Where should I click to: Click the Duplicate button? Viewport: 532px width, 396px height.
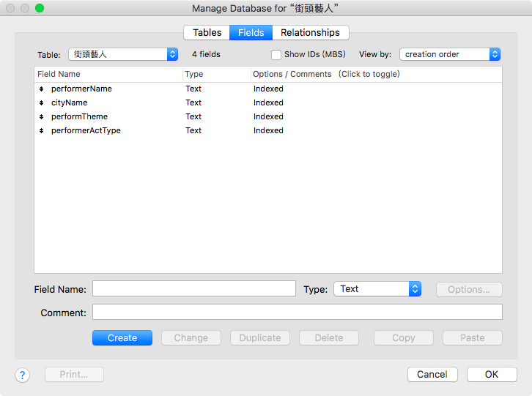260,337
